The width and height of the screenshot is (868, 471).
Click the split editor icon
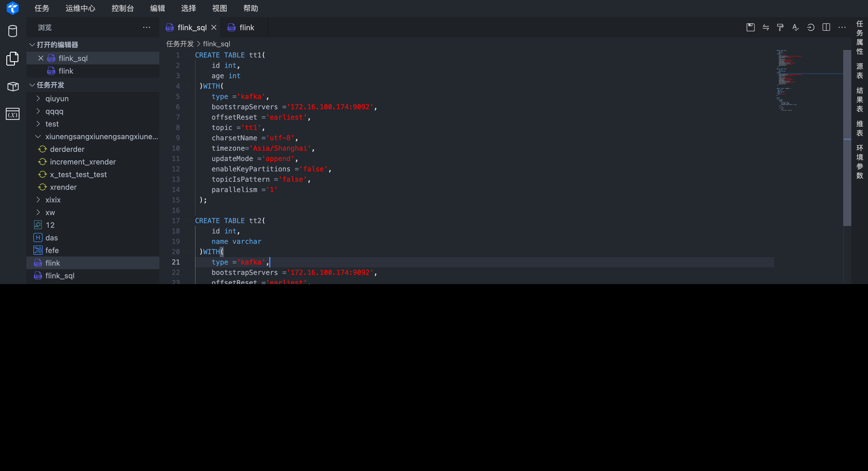coord(826,27)
